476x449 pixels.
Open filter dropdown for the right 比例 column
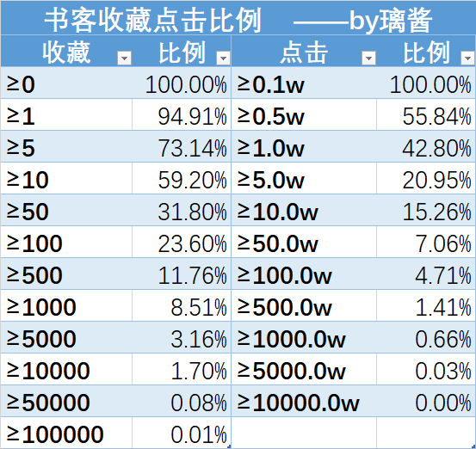click(x=467, y=58)
